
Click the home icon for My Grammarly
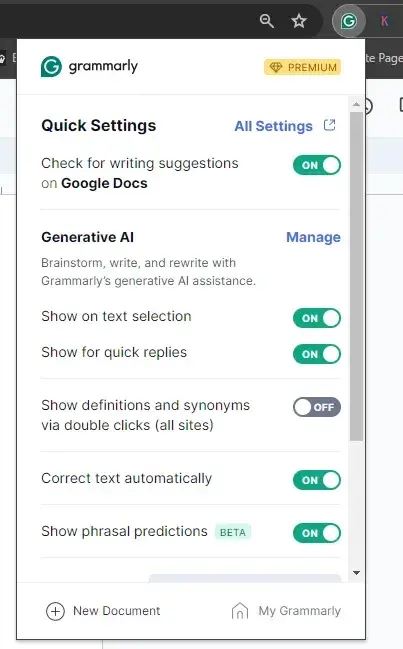[240, 611]
